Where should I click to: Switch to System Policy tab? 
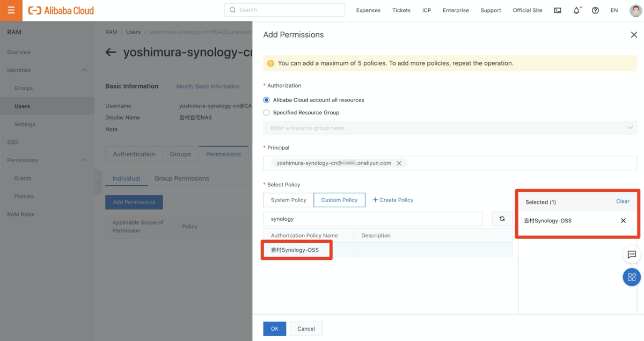(x=288, y=200)
